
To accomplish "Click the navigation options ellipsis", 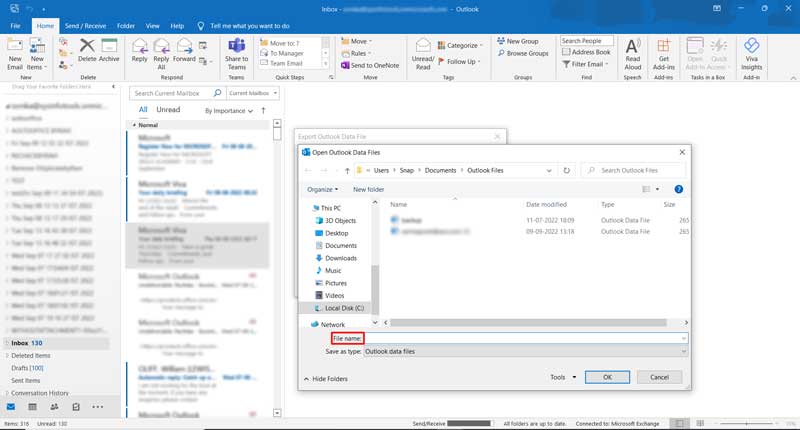I will tap(97, 407).
